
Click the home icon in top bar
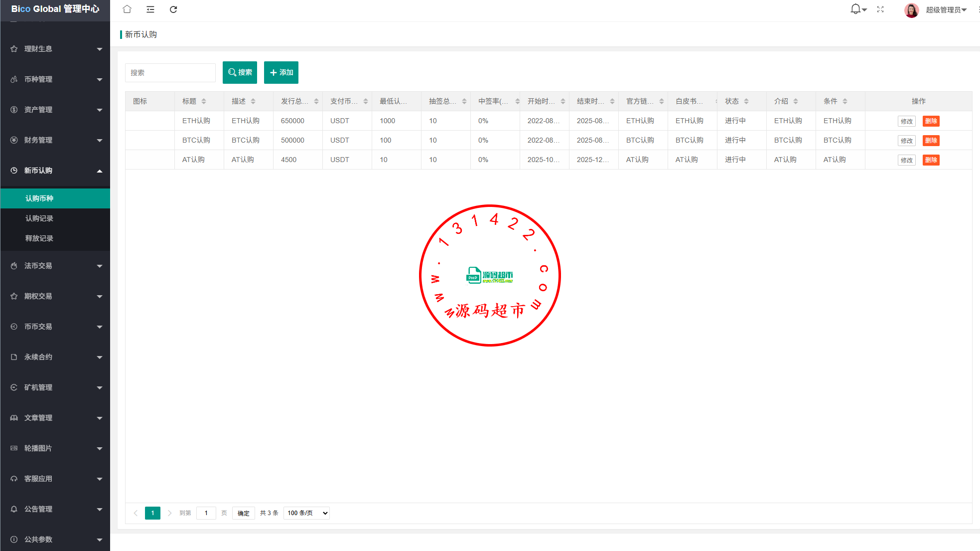pyautogui.click(x=127, y=9)
